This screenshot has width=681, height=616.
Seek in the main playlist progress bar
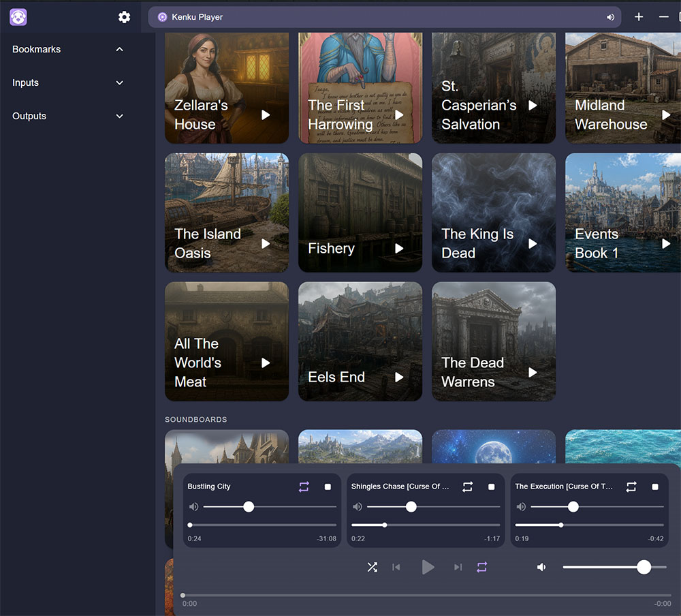426,595
